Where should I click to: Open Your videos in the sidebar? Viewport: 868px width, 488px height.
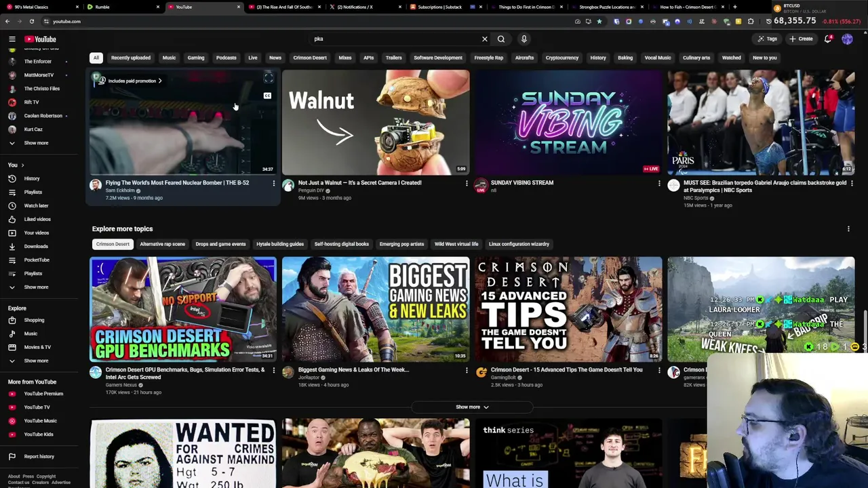(x=37, y=232)
